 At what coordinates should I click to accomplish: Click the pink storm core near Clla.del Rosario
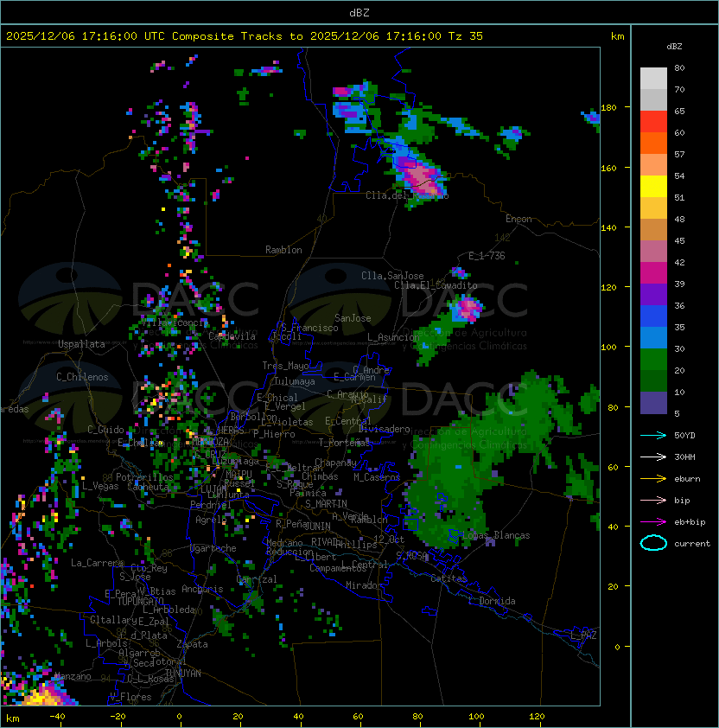[x=422, y=177]
